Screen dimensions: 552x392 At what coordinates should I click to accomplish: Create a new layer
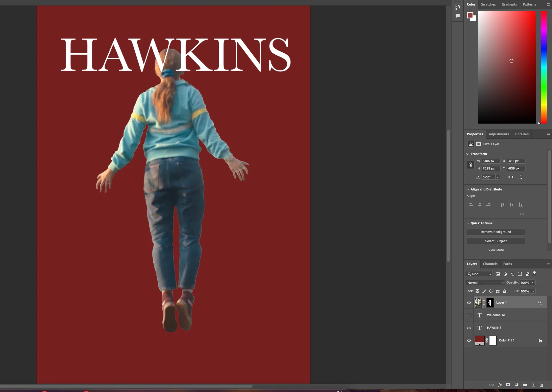coord(533,385)
